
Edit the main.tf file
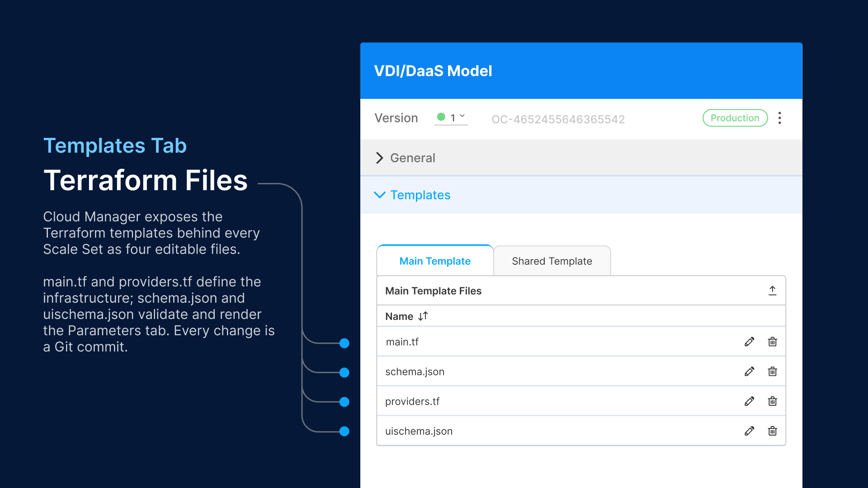click(x=749, y=342)
